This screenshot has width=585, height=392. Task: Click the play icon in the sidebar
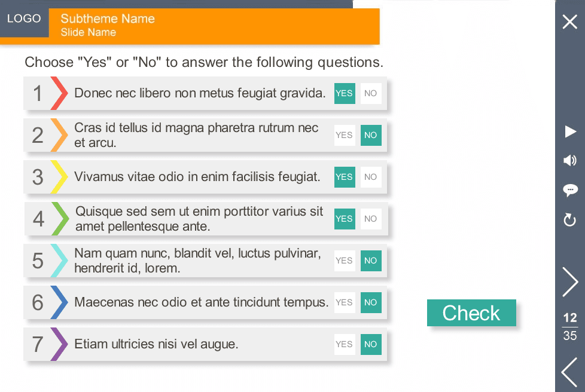[x=570, y=131]
